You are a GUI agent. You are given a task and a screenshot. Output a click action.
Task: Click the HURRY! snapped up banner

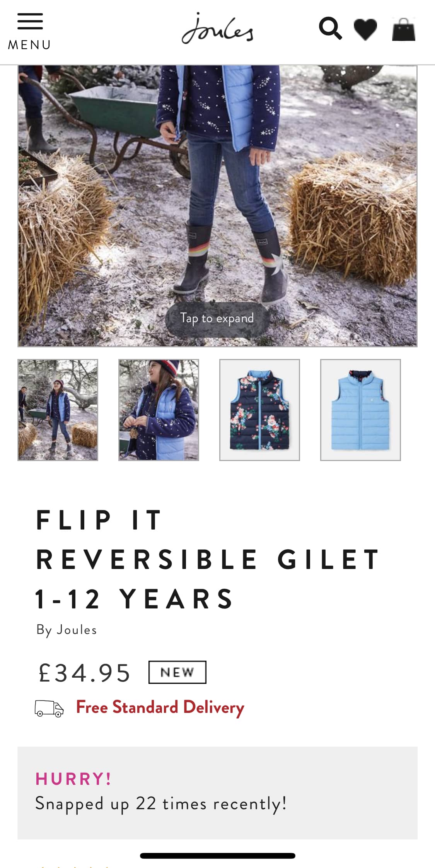coord(217,793)
